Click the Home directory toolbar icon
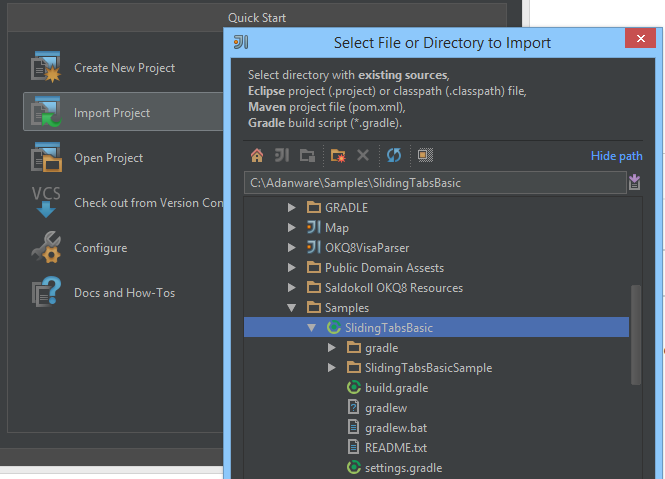 (x=257, y=156)
